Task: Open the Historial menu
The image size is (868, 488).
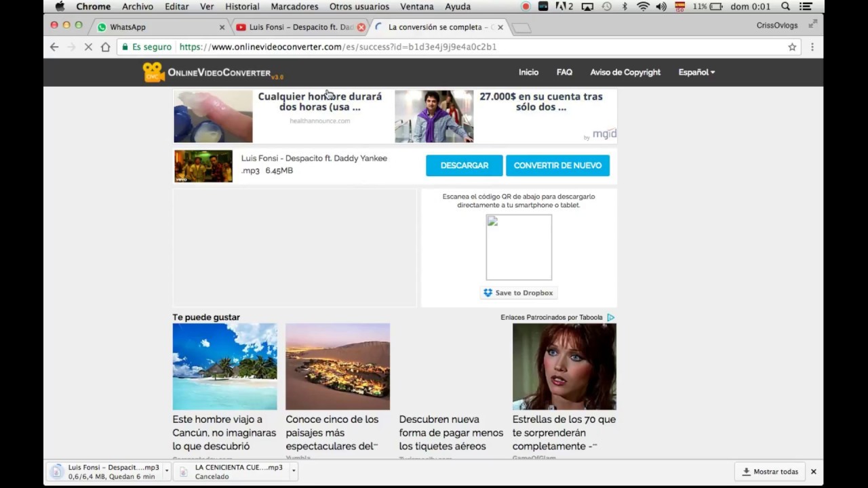Action: pyautogui.click(x=242, y=6)
